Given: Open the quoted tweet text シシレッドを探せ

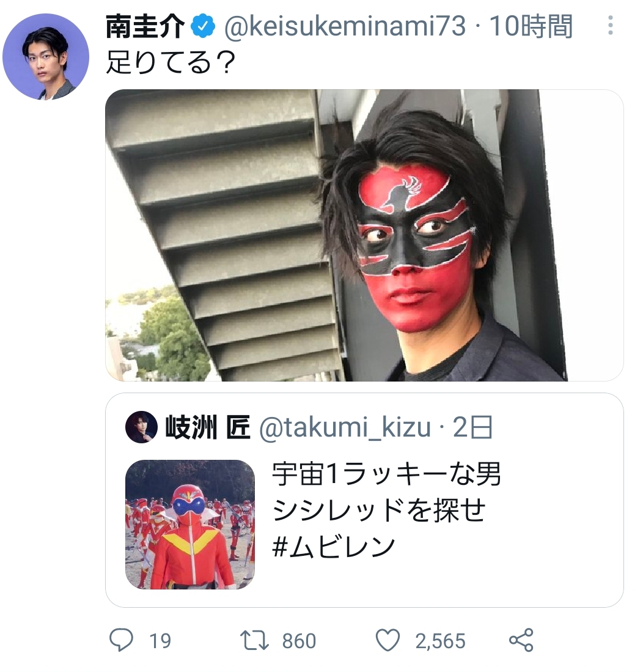Looking at the screenshot, I should pos(378,510).
